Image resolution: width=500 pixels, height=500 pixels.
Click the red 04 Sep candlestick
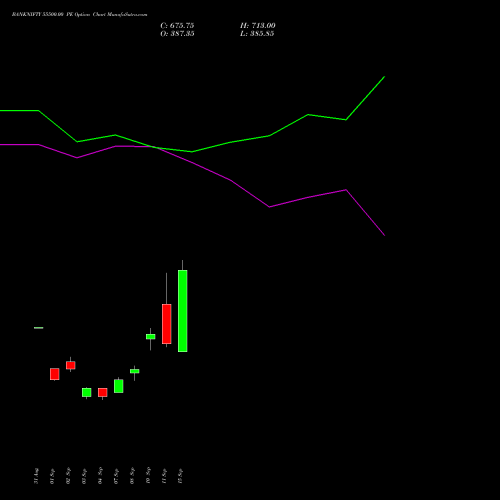tap(103, 392)
